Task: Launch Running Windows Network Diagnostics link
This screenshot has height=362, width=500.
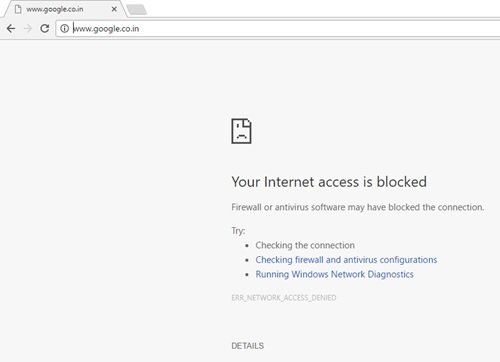Action: pos(334,274)
